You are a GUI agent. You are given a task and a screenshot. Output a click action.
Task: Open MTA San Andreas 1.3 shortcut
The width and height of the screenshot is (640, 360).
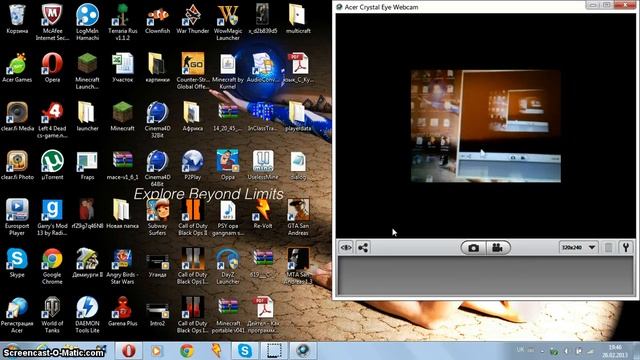pos(298,266)
